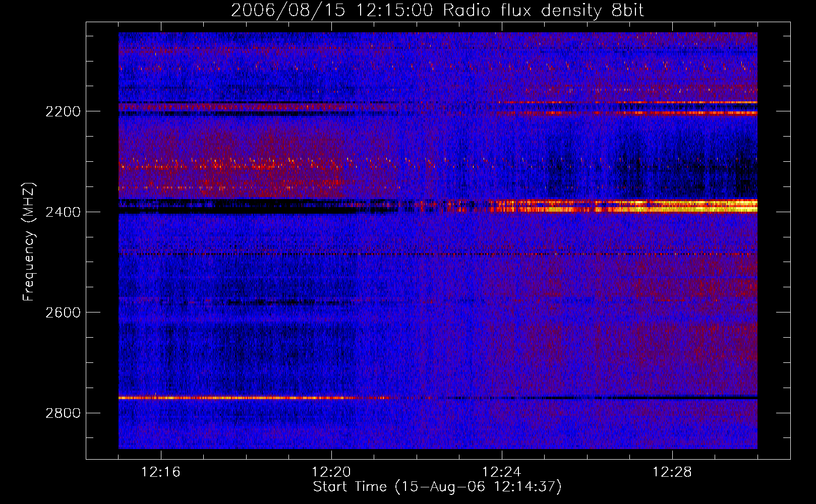Click the 2400 frequency axis label
816x504 pixels.
coord(63,212)
